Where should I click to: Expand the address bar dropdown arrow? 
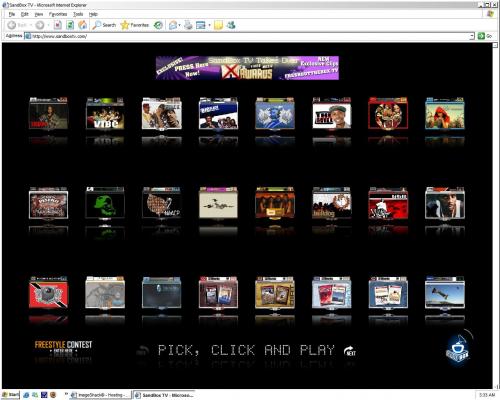472,36
